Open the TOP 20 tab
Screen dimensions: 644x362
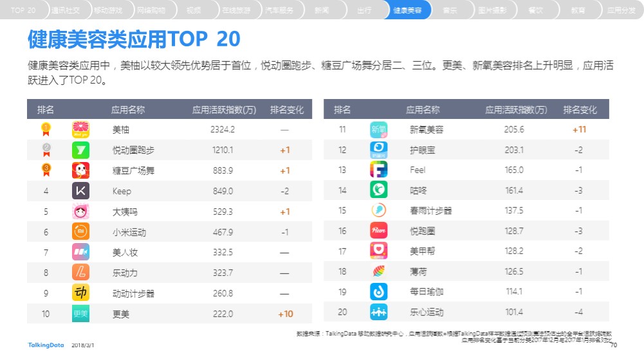click(x=23, y=10)
